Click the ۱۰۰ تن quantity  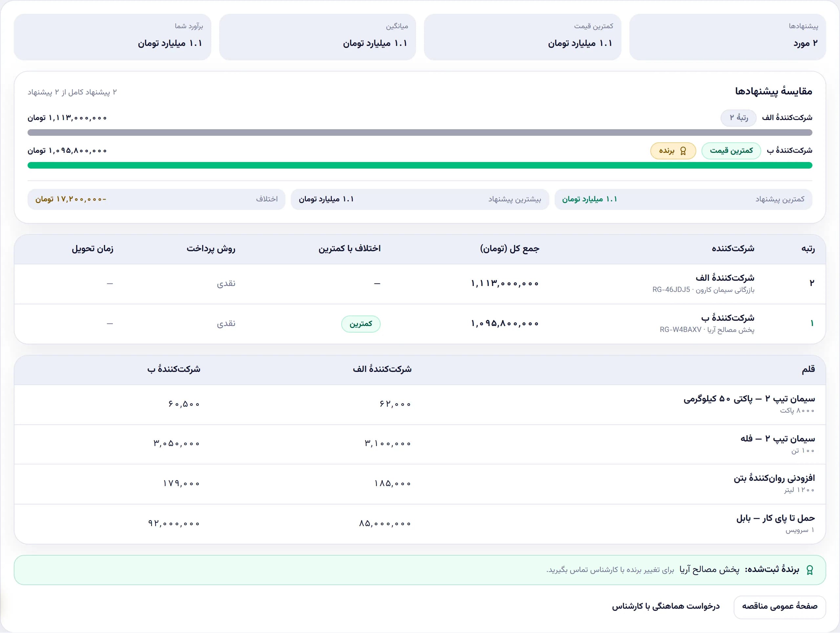point(803,451)
